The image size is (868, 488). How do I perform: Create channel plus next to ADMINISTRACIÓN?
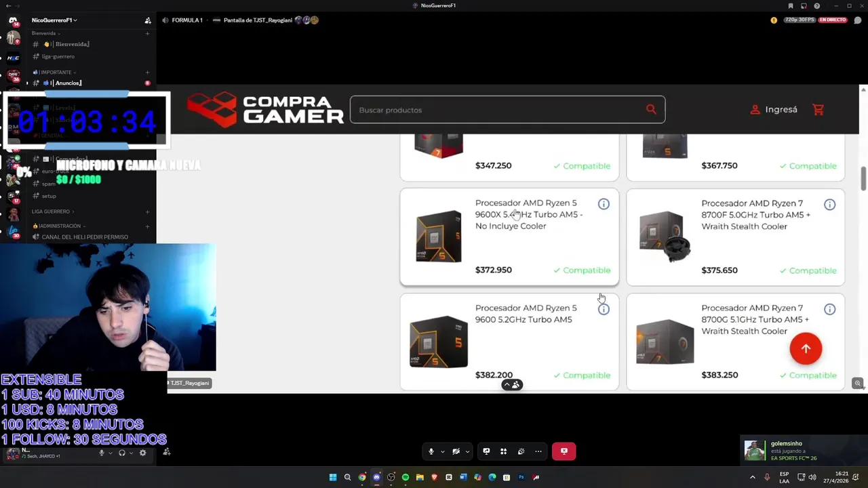[147, 226]
